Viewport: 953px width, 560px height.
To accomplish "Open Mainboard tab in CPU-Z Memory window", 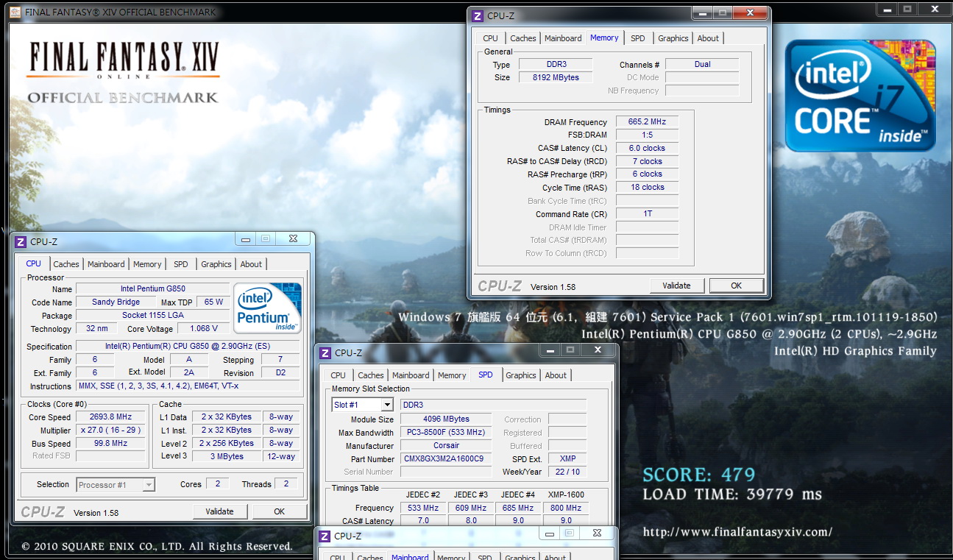I will click(x=563, y=38).
